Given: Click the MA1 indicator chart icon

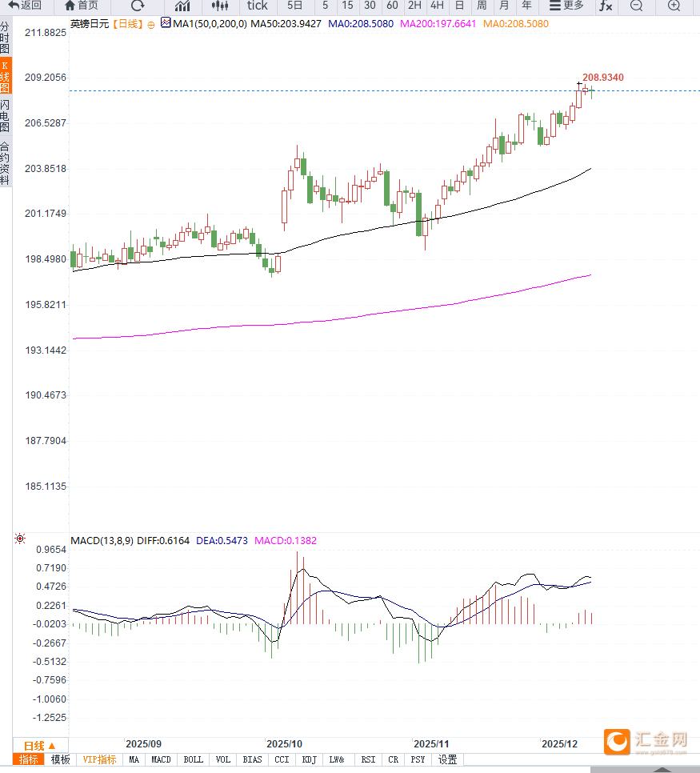Looking at the screenshot, I should click(166, 23).
